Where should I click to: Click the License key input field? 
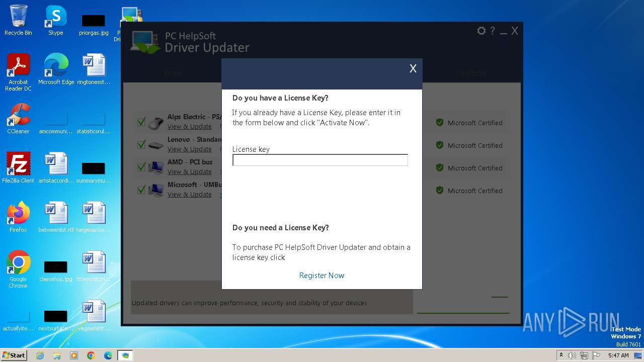[320, 160]
